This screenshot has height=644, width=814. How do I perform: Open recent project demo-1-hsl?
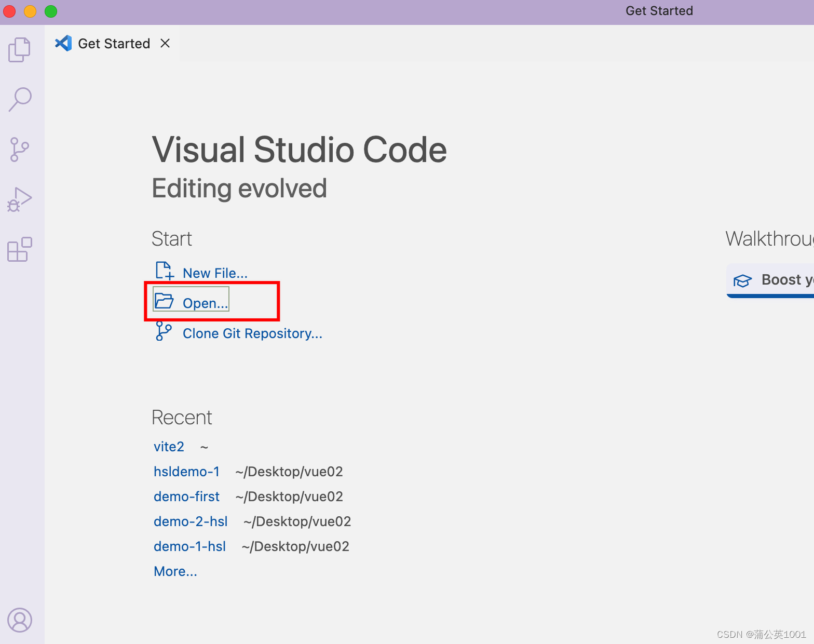click(x=189, y=546)
